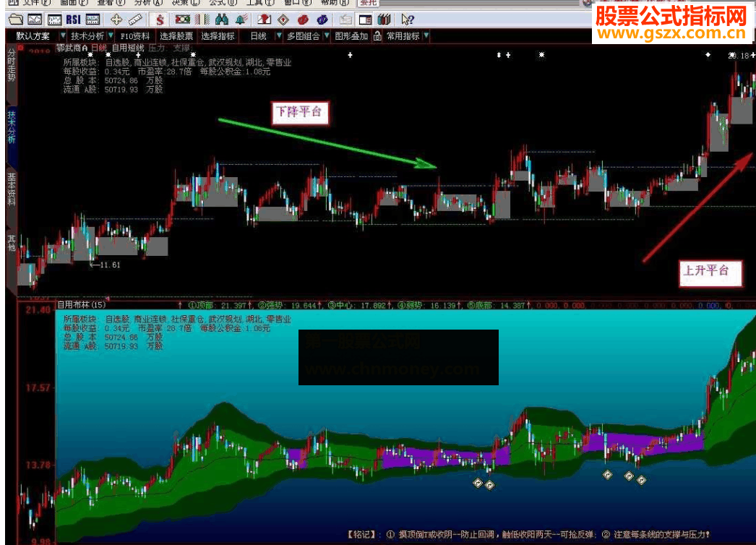Click the 多图组合 button
The image size is (756, 545).
pos(304,36)
